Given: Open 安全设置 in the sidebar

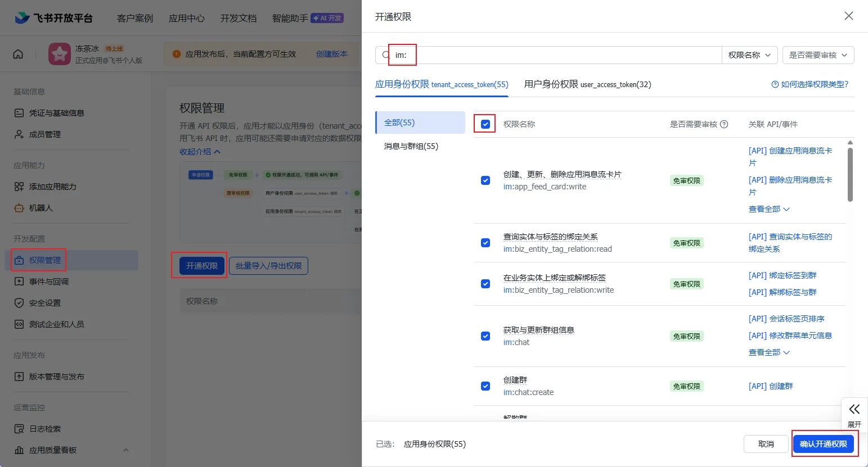Looking at the screenshot, I should point(45,303).
